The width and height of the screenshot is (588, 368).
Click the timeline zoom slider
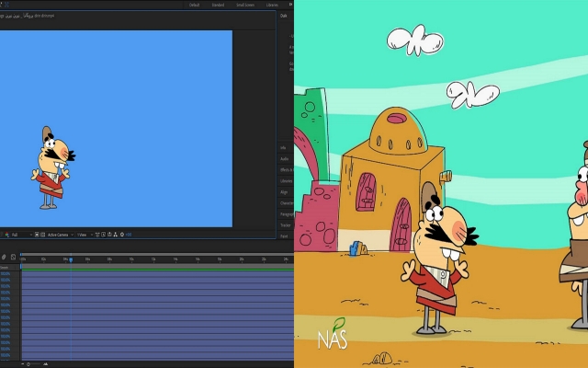34,364
